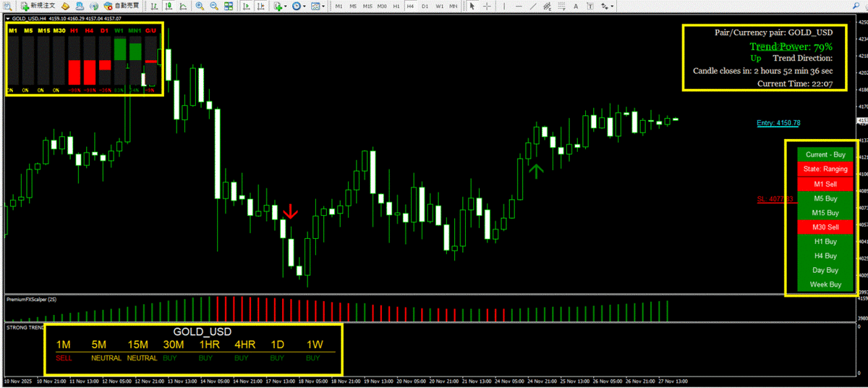Click the people icon beside the MetaEditor icon

tap(80, 6)
